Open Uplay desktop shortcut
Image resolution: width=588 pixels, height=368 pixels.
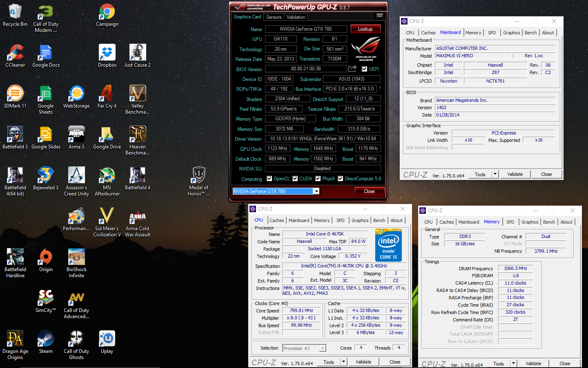click(107, 343)
